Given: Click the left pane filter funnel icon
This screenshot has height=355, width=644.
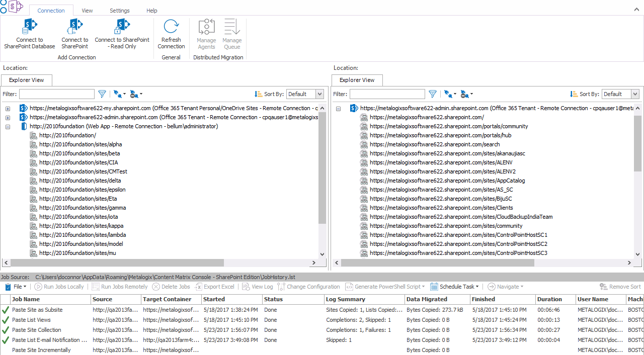Looking at the screenshot, I should point(102,94).
